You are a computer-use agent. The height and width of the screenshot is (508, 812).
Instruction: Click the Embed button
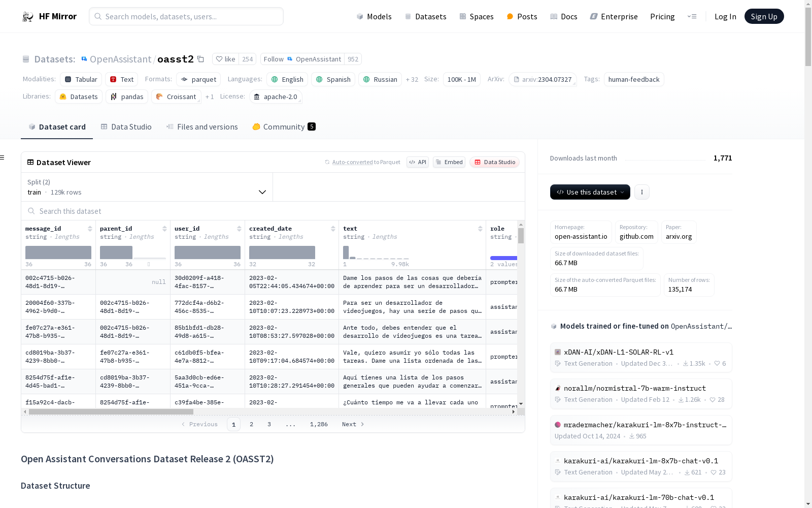pyautogui.click(x=449, y=162)
